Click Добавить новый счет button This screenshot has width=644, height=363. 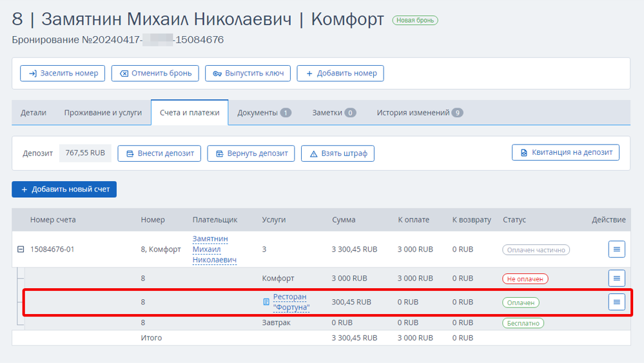pyautogui.click(x=64, y=190)
